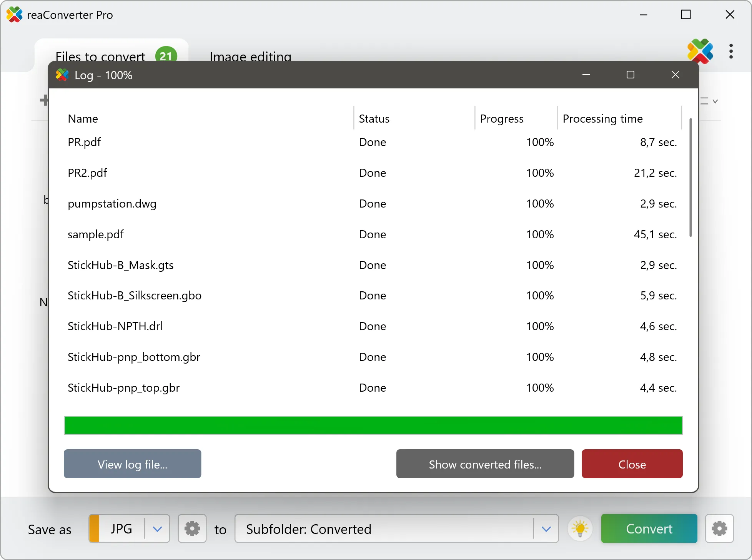Click the Processing time column header
752x560 pixels.
(x=602, y=119)
